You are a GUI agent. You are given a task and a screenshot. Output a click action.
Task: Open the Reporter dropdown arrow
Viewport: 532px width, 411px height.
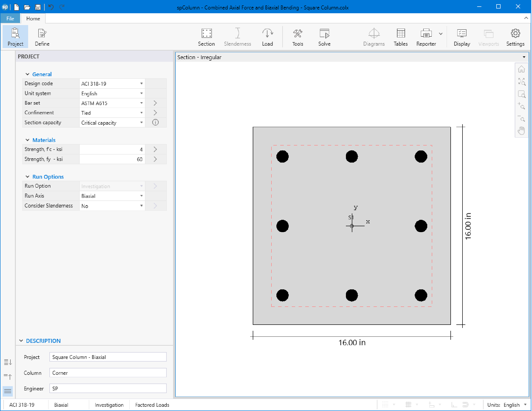441,34
